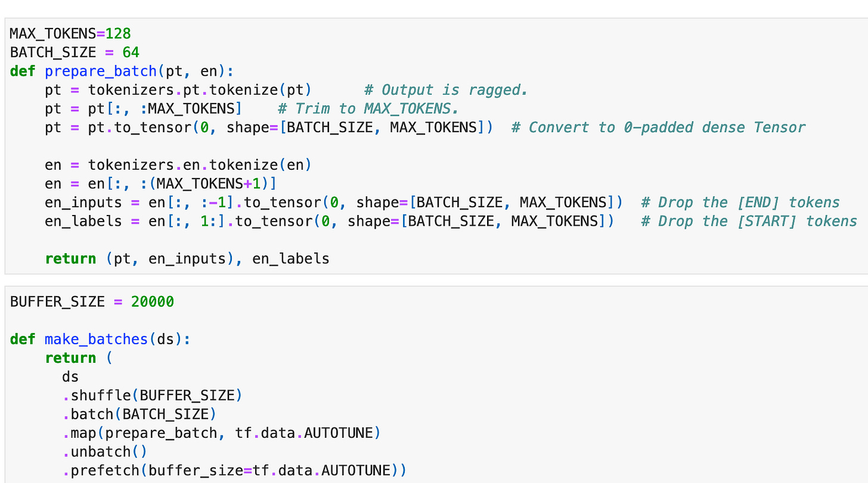Click the en_inputs assignment line
Screen dimensions: 868x483
coord(334,202)
